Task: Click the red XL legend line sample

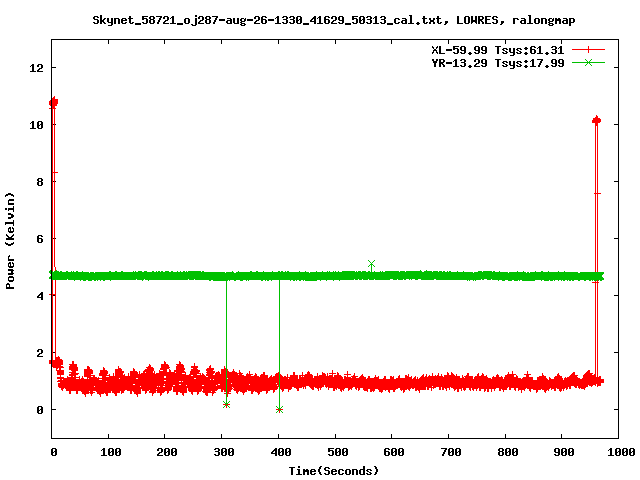Action: coord(588,50)
